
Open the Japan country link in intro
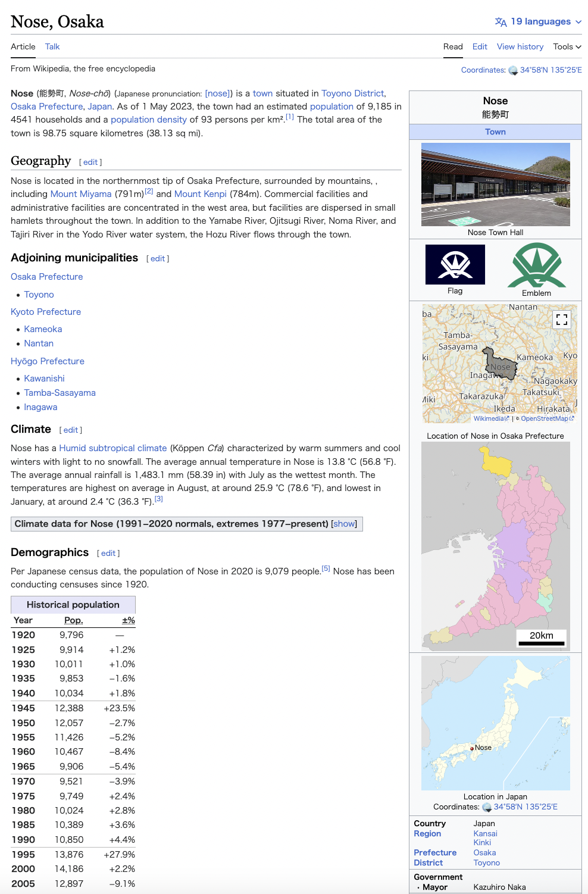pos(100,107)
